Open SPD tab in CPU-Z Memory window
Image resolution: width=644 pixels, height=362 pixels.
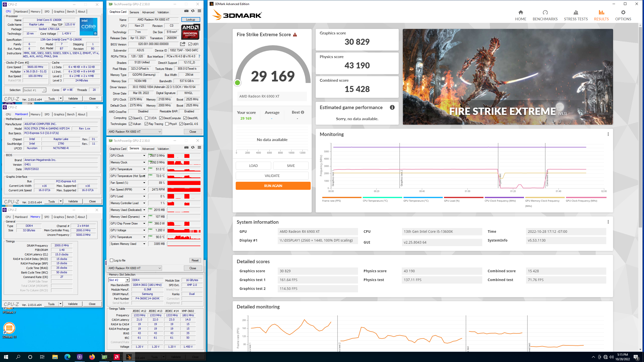click(47, 217)
